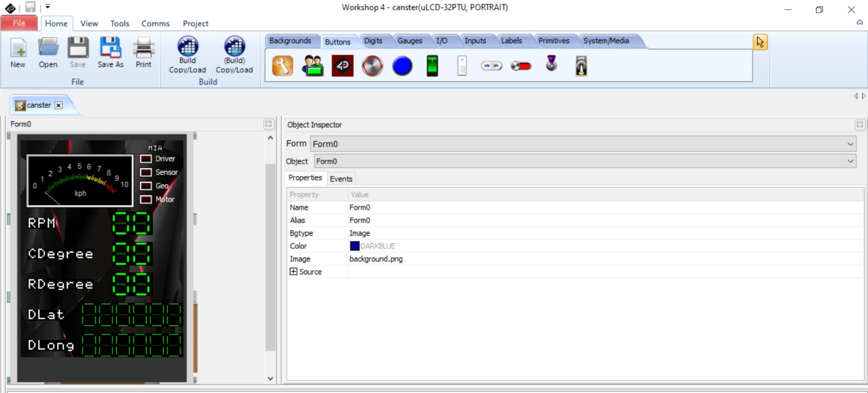Select the Properties tab in Object Inspector
Viewport: 868px width, 393px height.
tap(305, 178)
